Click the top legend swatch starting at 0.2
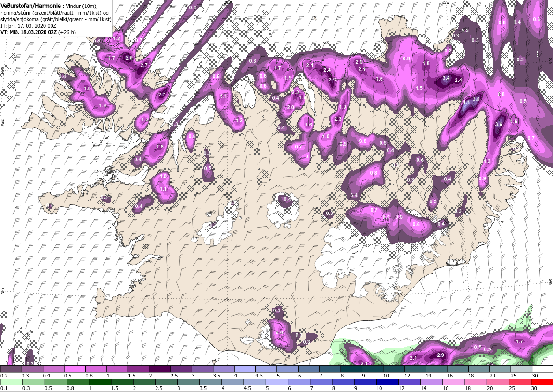Image resolution: width=553 pixels, height=392 pixels. tap(12, 369)
